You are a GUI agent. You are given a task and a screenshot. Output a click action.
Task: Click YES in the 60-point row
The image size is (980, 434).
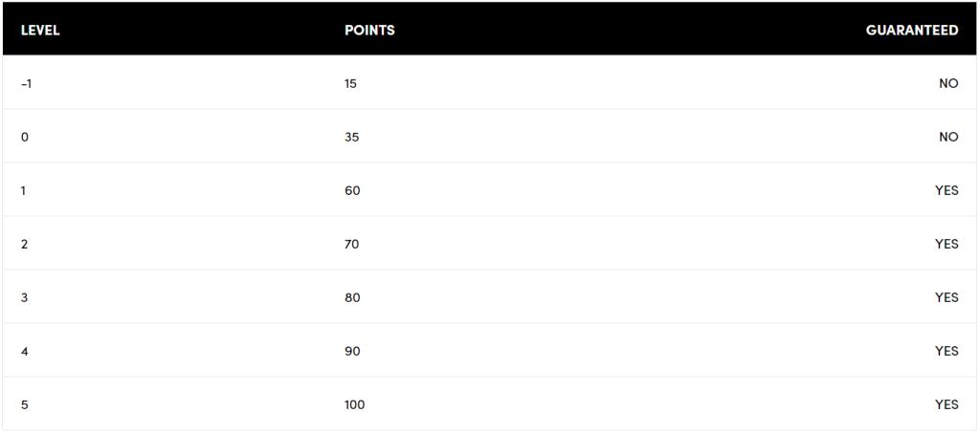(946, 191)
